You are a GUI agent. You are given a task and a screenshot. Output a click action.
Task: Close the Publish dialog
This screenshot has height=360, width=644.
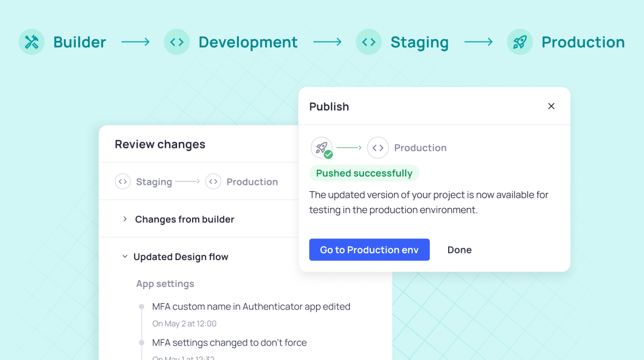tap(551, 106)
